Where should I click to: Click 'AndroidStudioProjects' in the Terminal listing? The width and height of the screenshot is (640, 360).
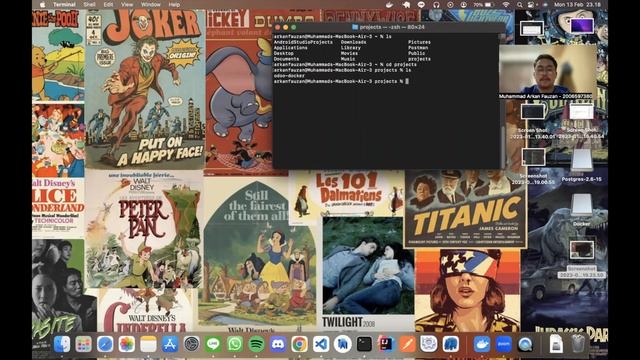pyautogui.click(x=303, y=42)
